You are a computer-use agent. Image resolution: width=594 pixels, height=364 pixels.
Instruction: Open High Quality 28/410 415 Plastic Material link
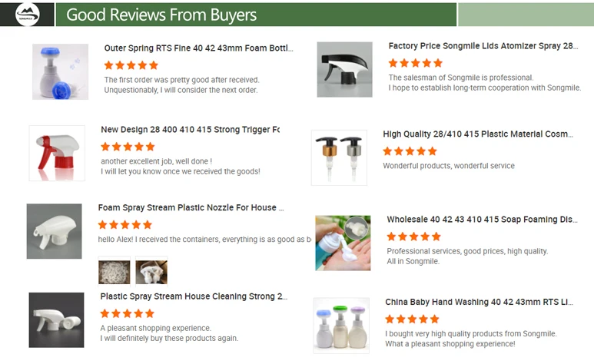pyautogui.click(x=478, y=134)
